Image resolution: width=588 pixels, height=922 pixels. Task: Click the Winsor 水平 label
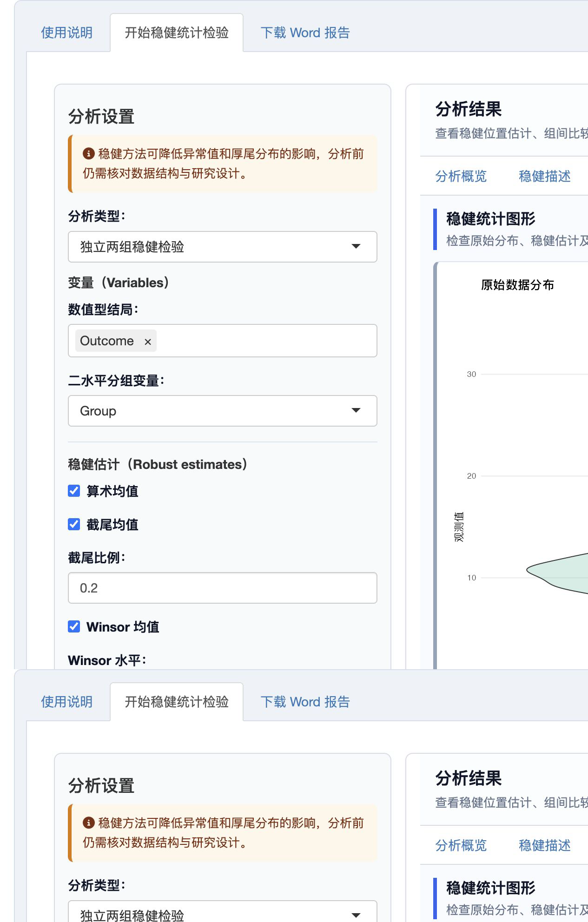point(107,660)
